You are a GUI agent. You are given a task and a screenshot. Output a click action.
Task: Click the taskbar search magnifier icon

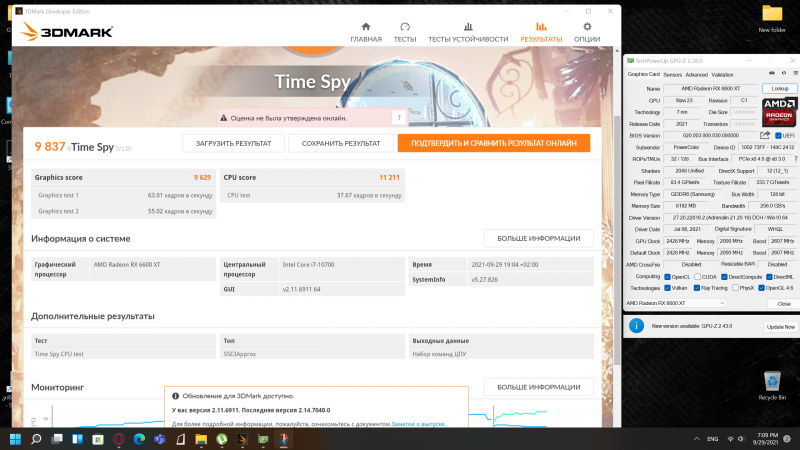coord(36,439)
